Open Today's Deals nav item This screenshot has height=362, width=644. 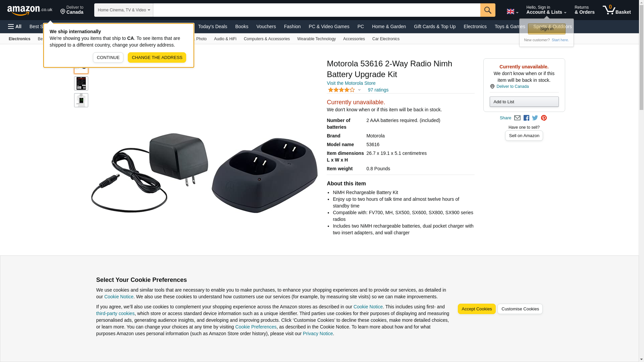point(213,26)
